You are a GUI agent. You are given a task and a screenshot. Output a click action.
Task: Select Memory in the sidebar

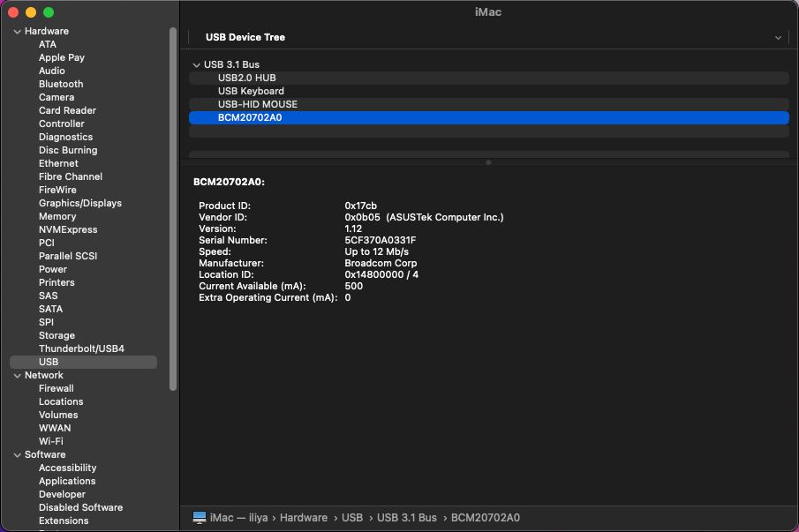click(57, 216)
